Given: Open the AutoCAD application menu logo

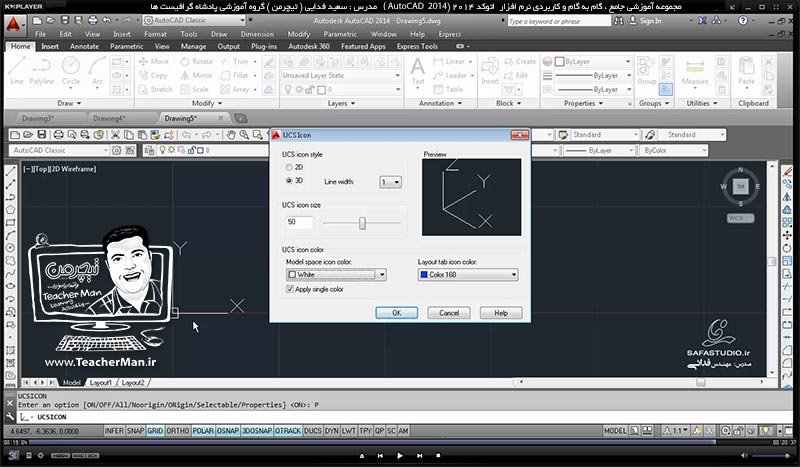Looking at the screenshot, I should click(14, 23).
